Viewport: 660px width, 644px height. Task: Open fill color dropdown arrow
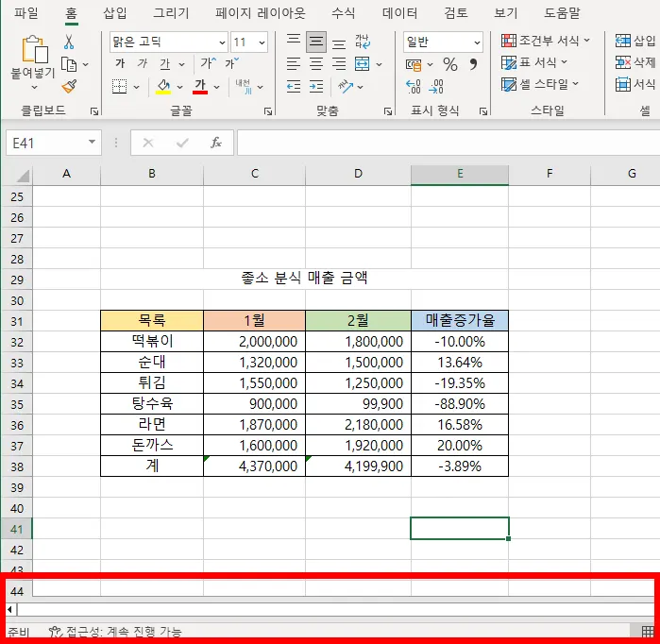pyautogui.click(x=179, y=87)
